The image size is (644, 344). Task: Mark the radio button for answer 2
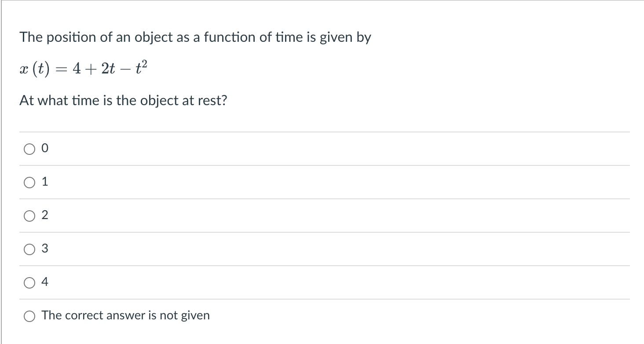29,216
